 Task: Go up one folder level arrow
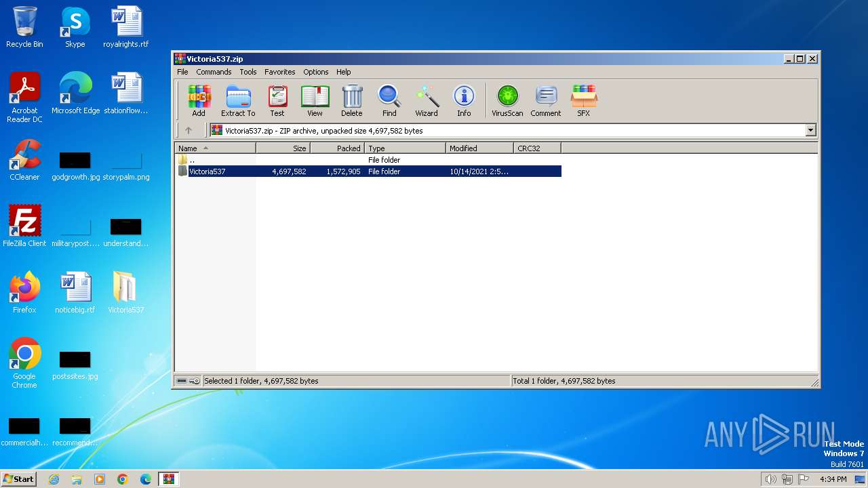pyautogui.click(x=189, y=131)
